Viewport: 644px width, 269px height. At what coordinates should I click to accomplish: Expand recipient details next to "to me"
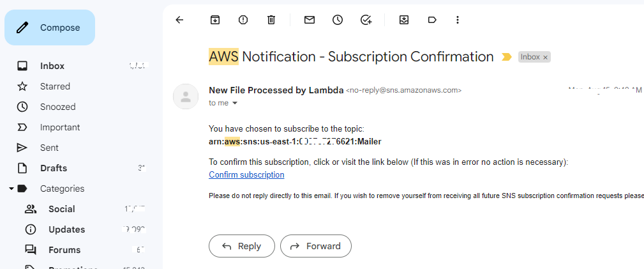pyautogui.click(x=235, y=103)
